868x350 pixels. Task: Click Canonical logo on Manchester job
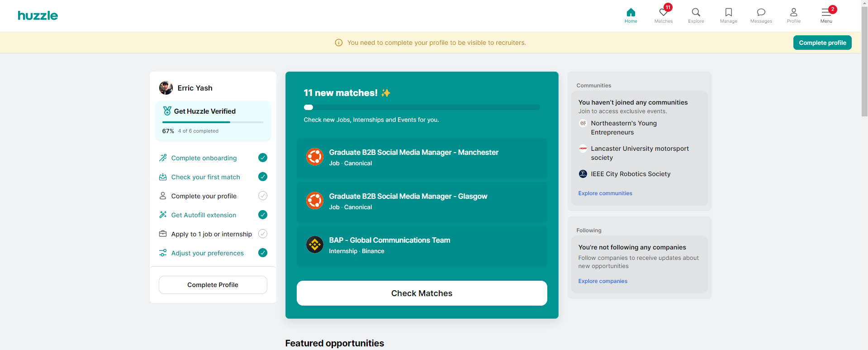coord(315,157)
